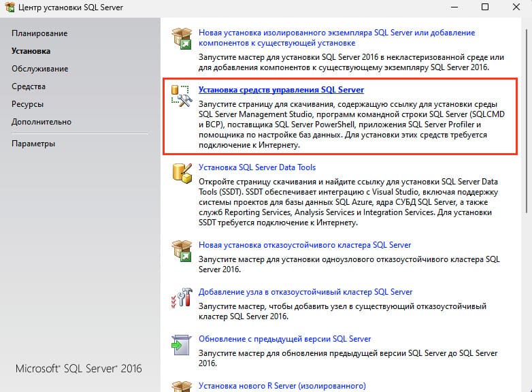Click the add cluster node tools icon
Image resolution: width=532 pixels, height=392 pixels.
click(x=182, y=298)
